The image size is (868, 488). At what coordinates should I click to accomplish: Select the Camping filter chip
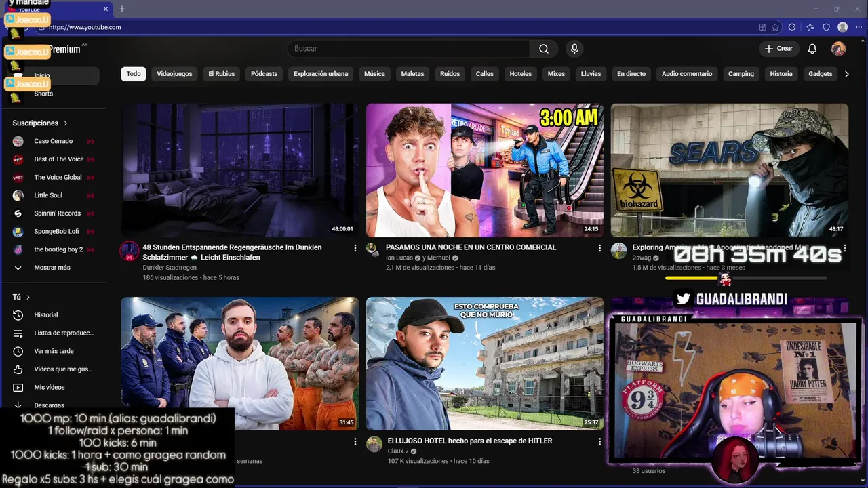coord(741,74)
